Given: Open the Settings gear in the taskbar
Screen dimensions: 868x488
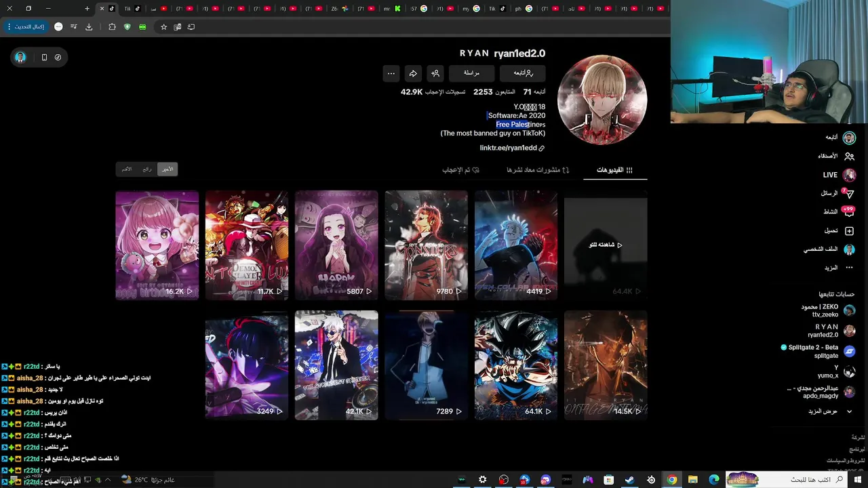Looking at the screenshot, I should pyautogui.click(x=482, y=479).
